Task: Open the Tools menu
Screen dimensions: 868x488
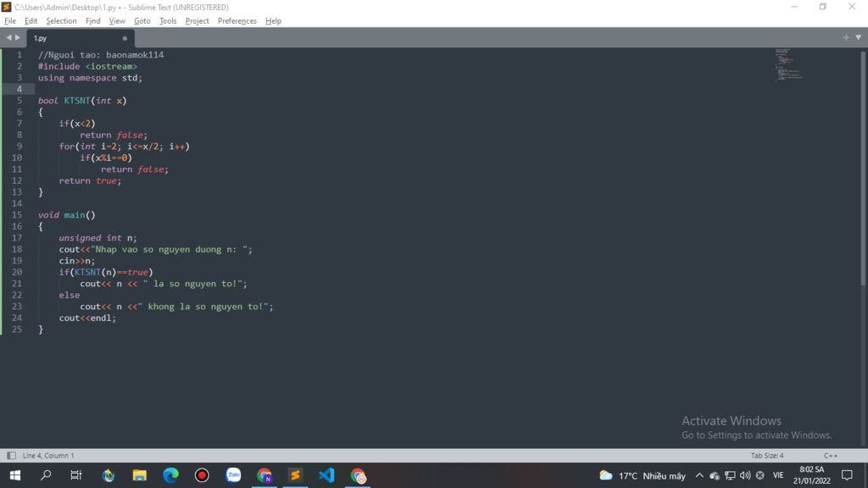Action: click(x=168, y=21)
